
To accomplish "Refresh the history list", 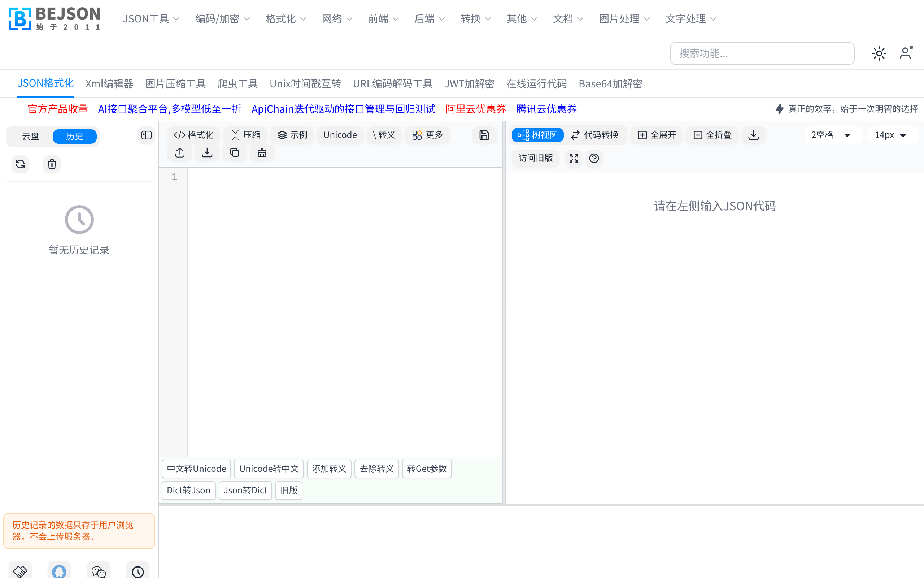I will [x=20, y=164].
